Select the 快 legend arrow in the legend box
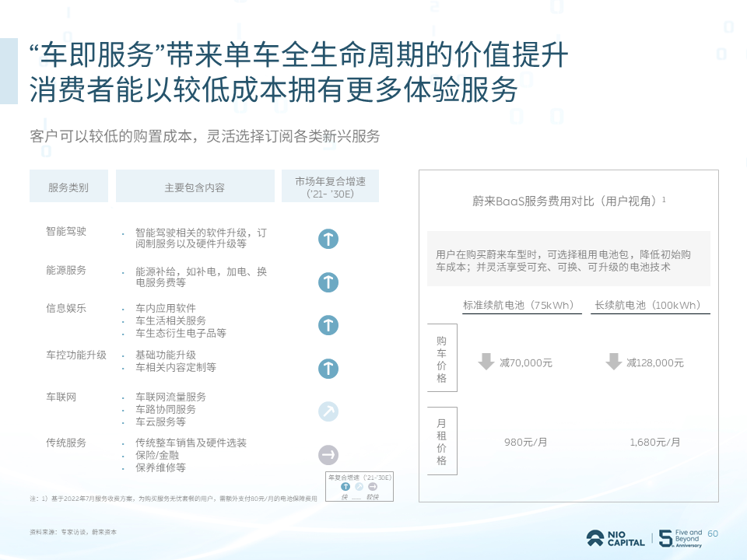The width and height of the screenshot is (747, 560). point(345,486)
